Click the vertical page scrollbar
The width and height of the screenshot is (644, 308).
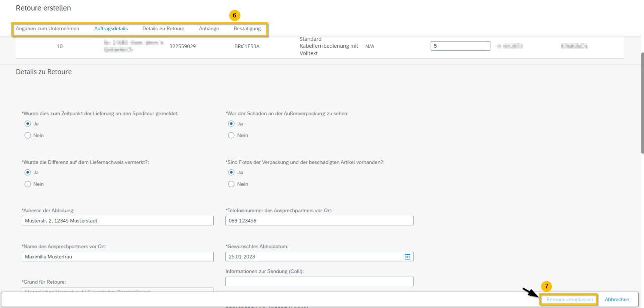click(x=641, y=103)
